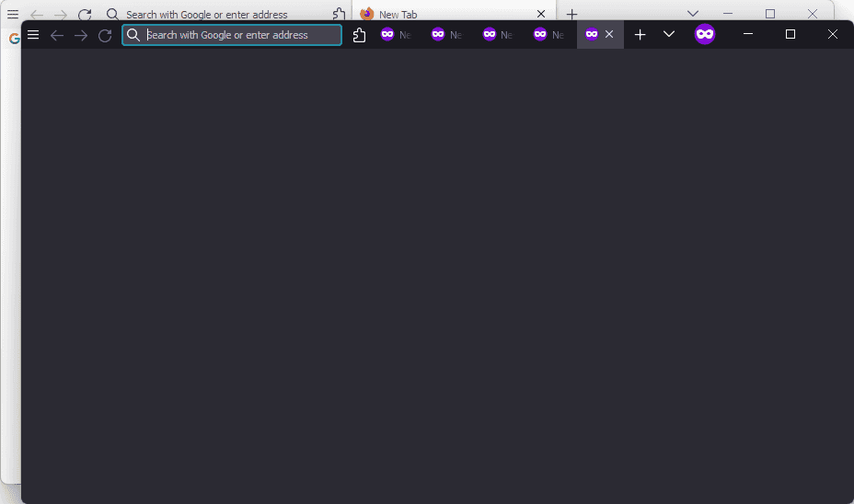Open Extensions puzzle icon in private window

[x=359, y=35]
